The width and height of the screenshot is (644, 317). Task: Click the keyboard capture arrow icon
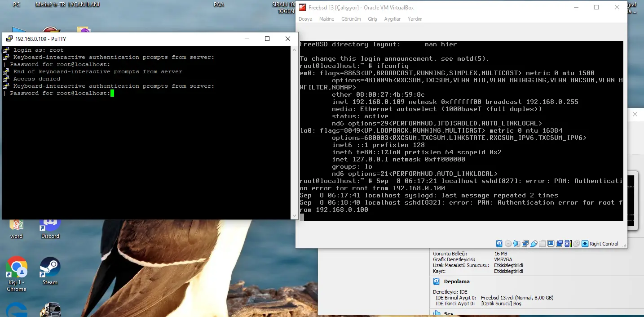(585, 244)
